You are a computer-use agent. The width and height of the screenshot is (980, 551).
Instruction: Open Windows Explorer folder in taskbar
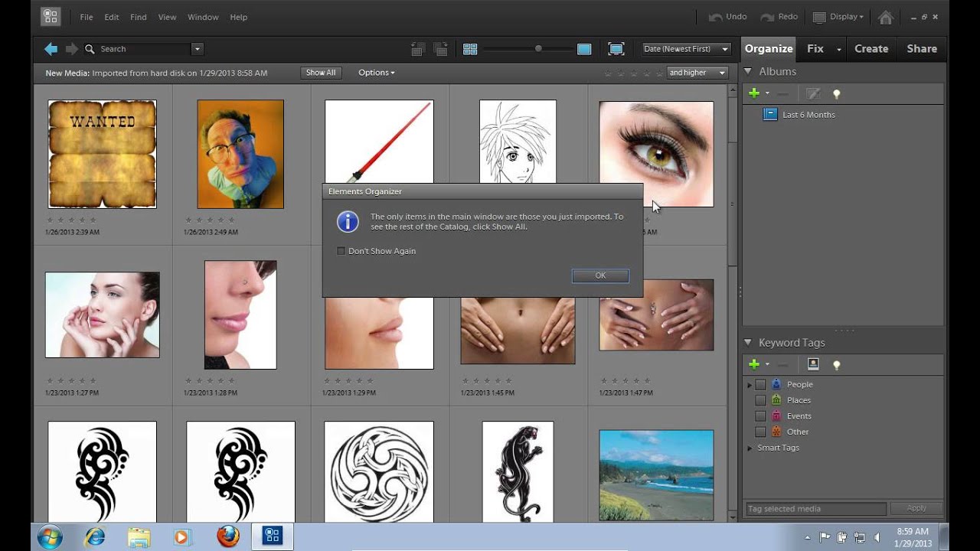point(139,536)
